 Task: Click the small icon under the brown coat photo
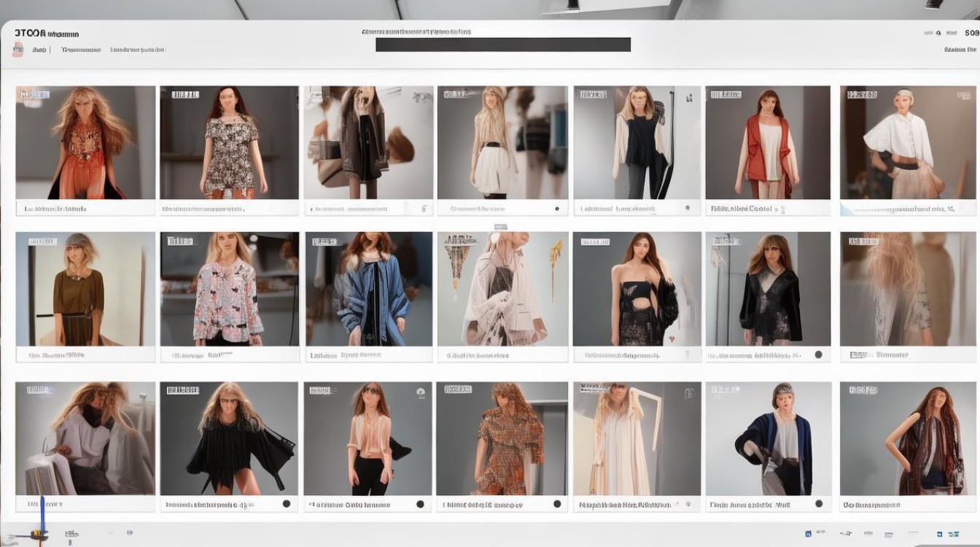coord(424,209)
